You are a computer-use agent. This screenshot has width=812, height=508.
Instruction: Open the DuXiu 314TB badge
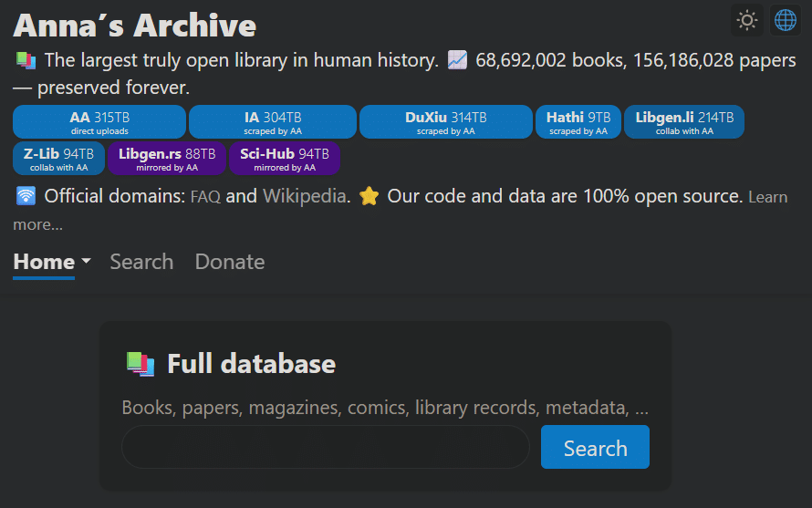446,122
